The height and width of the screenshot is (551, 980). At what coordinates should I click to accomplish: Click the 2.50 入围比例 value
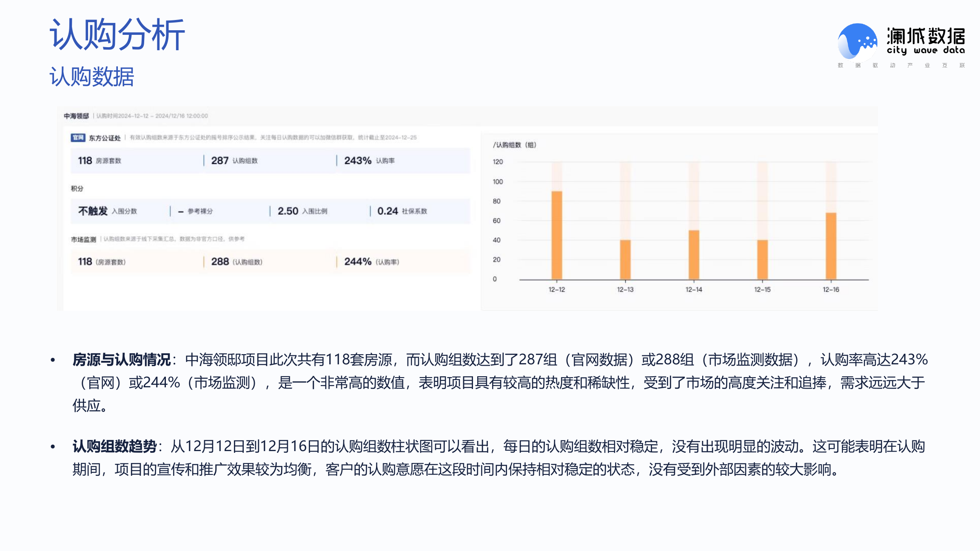point(302,211)
